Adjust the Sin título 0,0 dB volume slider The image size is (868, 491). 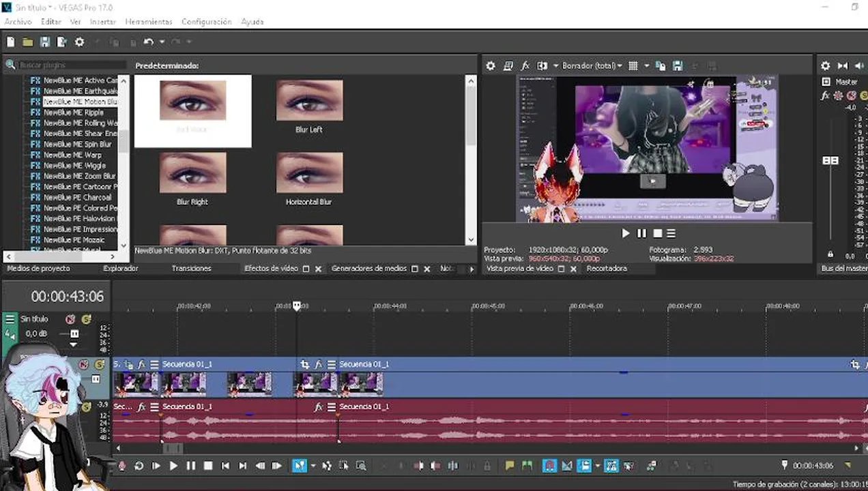[x=74, y=334]
